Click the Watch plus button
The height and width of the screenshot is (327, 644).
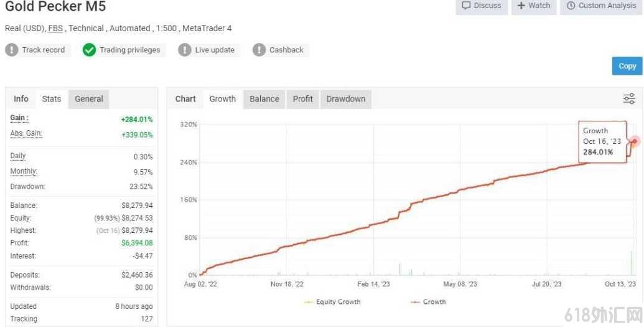[x=533, y=6]
